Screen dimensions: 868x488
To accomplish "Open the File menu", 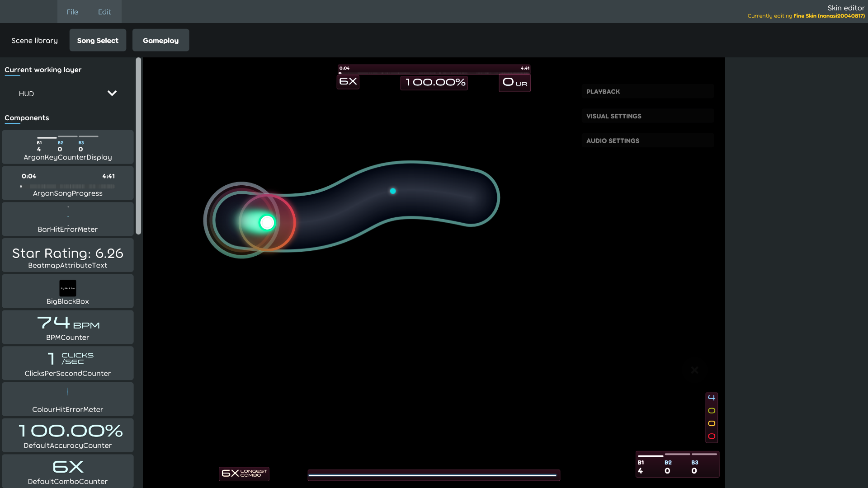I will click(x=72, y=12).
